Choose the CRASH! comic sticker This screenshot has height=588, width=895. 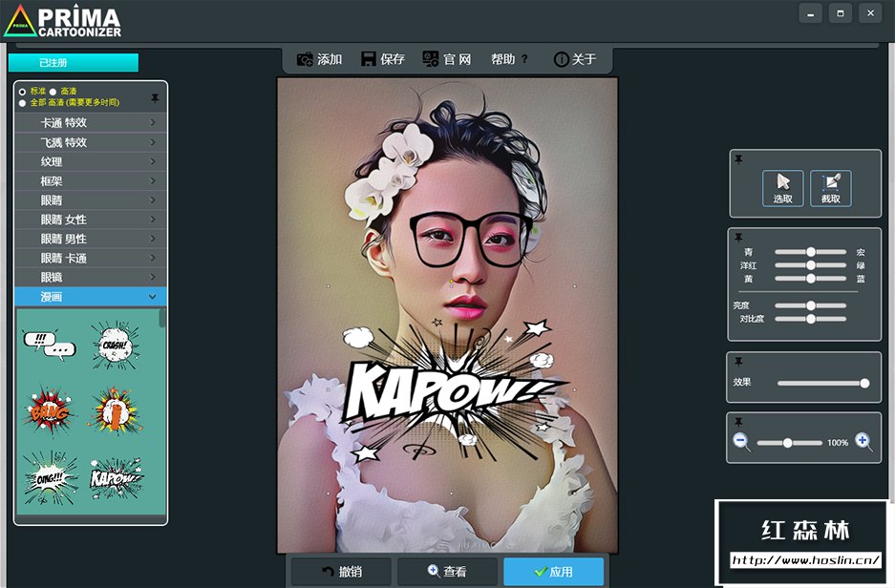(x=115, y=345)
